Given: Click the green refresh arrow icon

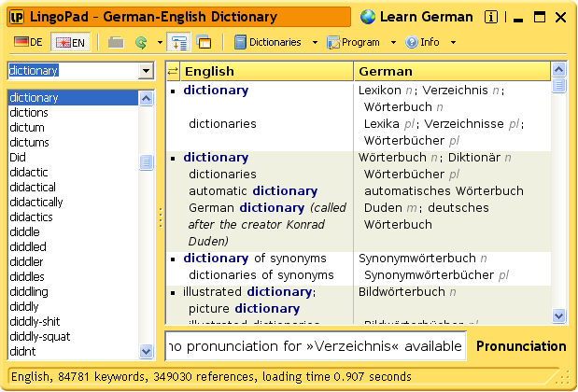Looking at the screenshot, I should pos(140,42).
